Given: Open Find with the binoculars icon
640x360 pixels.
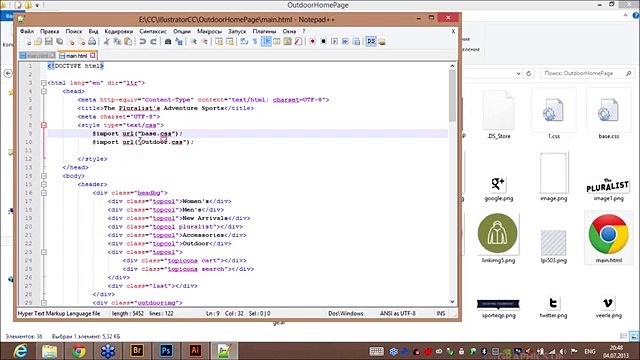Looking at the screenshot, I should (168, 42).
